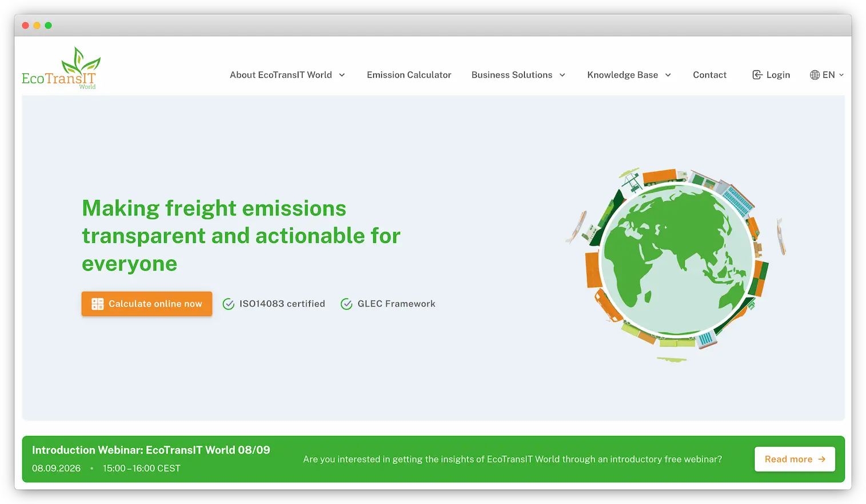Image resolution: width=866 pixels, height=504 pixels.
Task: Click the Read more button
Action: [x=795, y=459]
